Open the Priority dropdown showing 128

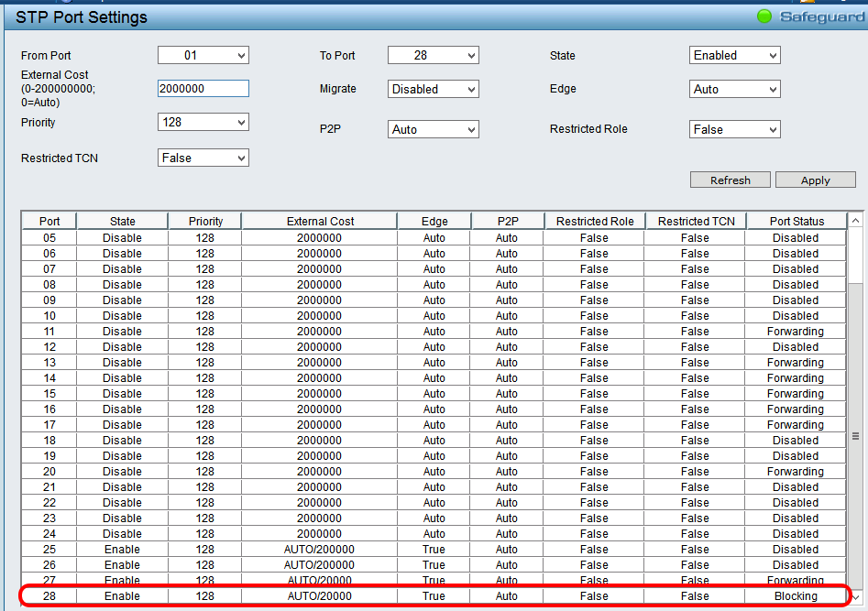(203, 123)
